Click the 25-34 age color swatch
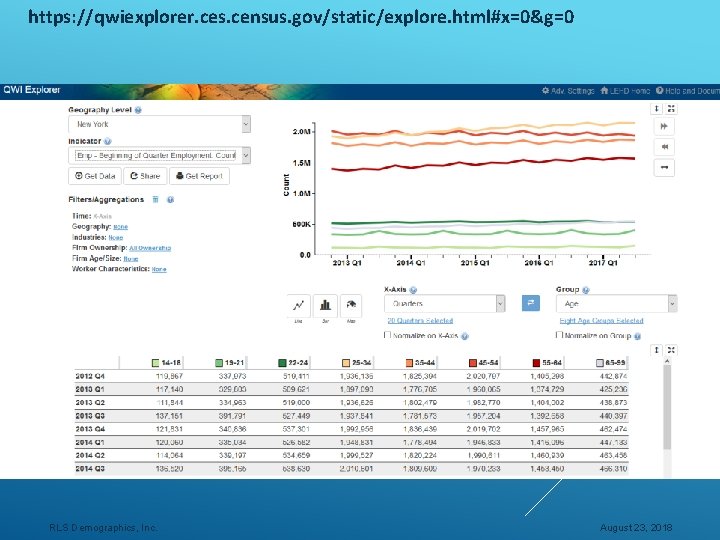Image resolution: width=720 pixels, height=540 pixels. tap(346, 363)
